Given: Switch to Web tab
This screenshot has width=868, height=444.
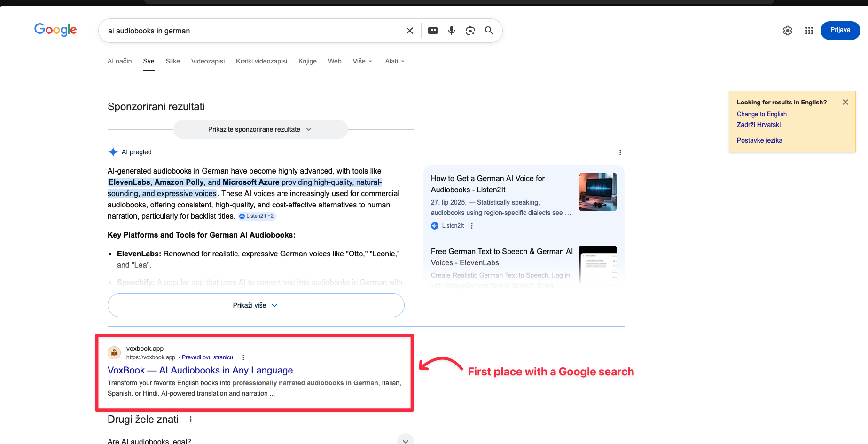Looking at the screenshot, I should click(x=335, y=61).
